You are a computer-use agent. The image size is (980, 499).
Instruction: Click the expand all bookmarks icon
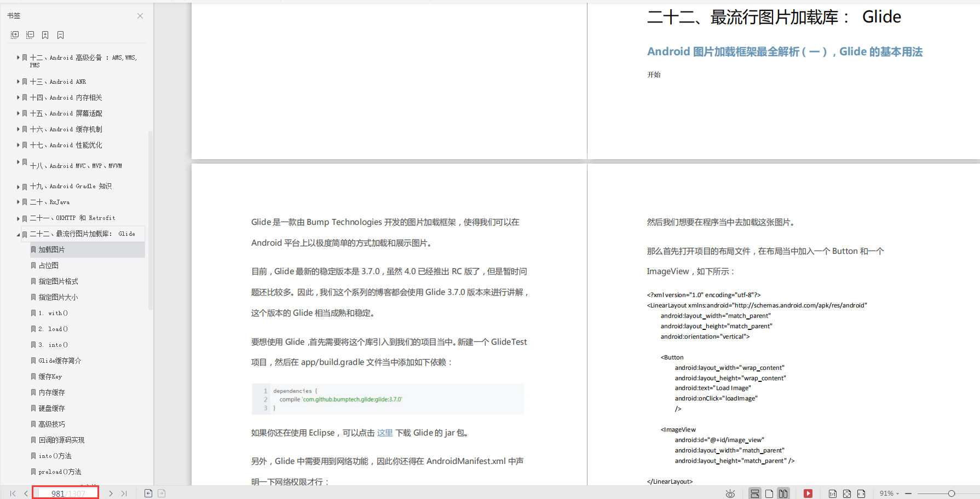pos(15,35)
